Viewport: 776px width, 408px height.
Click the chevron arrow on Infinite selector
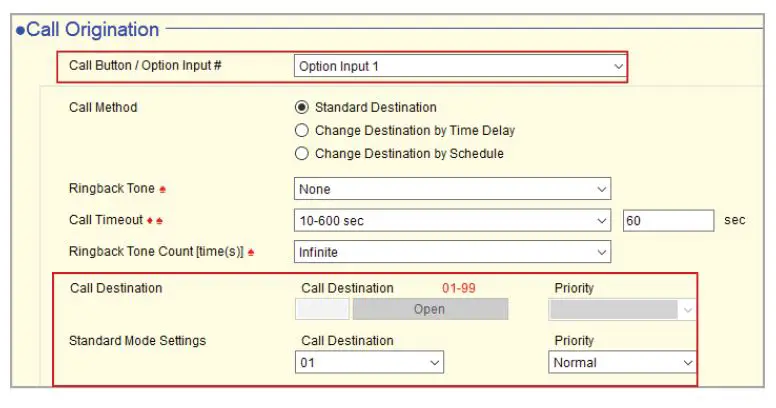pyautogui.click(x=601, y=253)
